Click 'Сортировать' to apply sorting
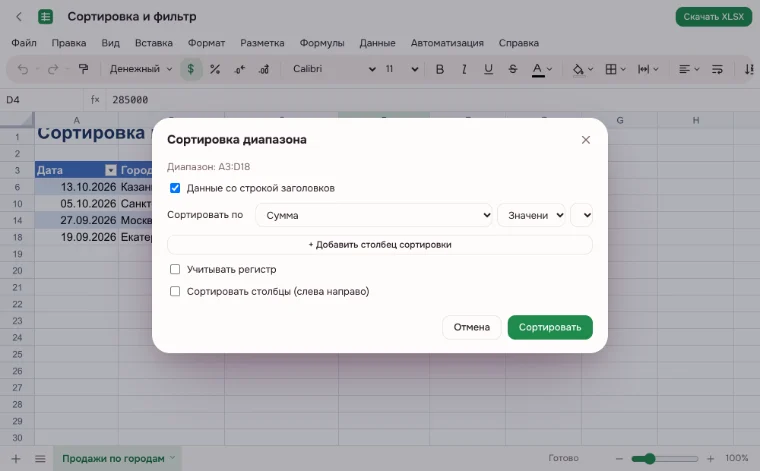Viewport: 760px width, 471px height. coord(550,327)
